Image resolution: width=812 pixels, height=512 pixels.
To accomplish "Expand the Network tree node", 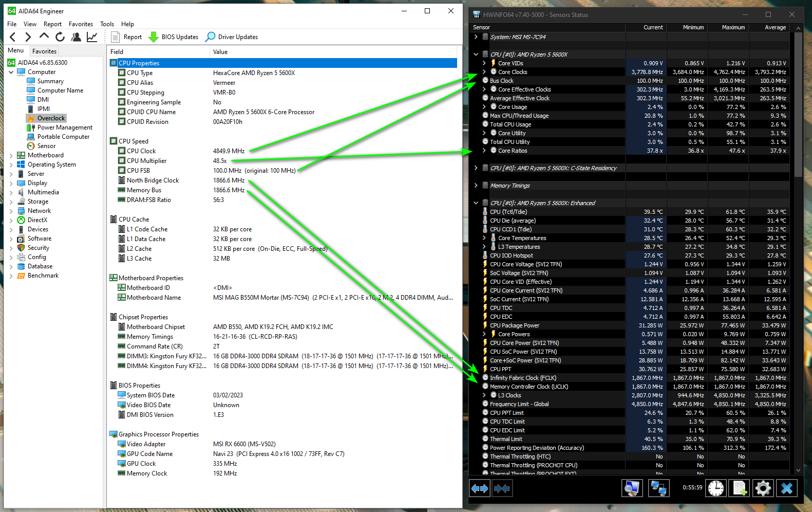I will 11,211.
